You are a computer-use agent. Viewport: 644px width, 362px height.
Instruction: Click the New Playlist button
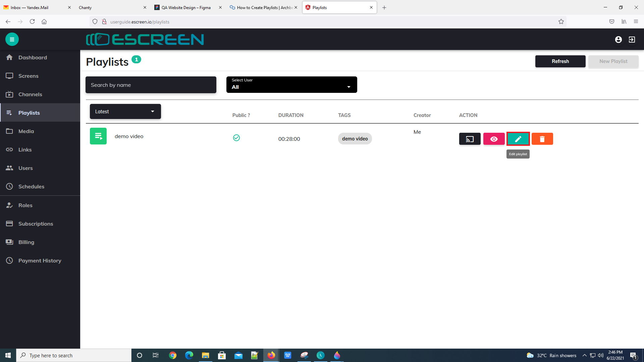click(x=613, y=61)
